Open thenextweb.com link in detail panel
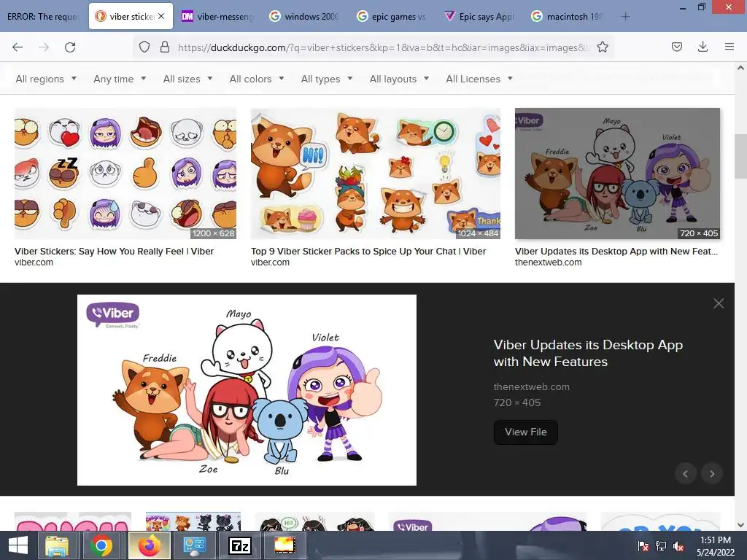This screenshot has width=747, height=560. (531, 386)
